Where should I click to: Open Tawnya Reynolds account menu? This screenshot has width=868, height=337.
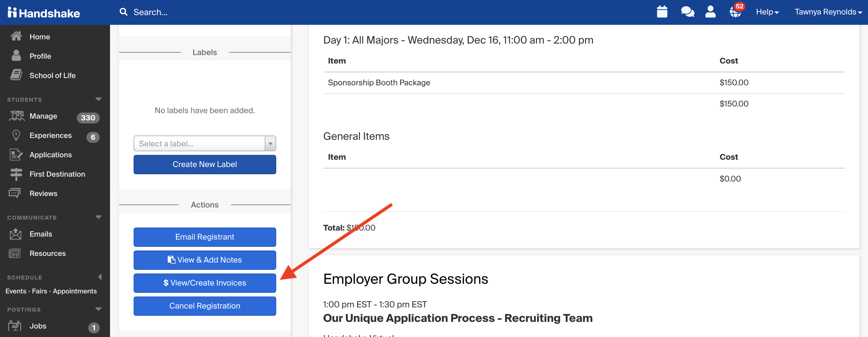(828, 12)
